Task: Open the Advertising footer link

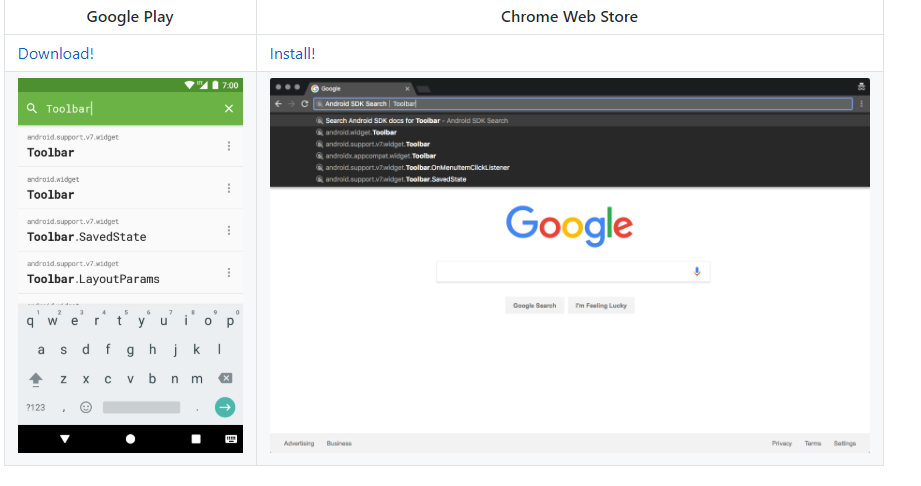Action: 299,444
